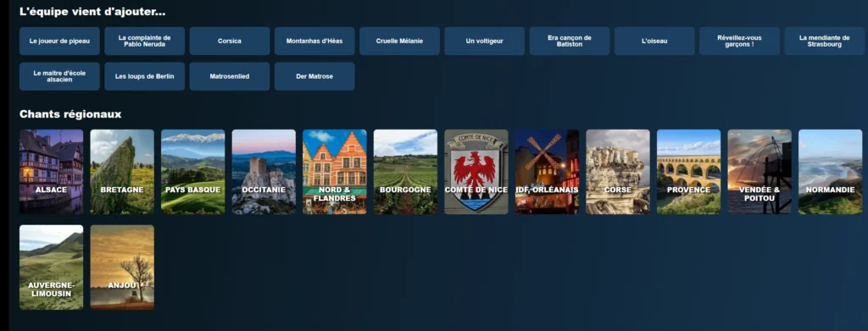This screenshot has height=331, width=868.
Task: Open the song Un voltigeur
Action: point(484,41)
